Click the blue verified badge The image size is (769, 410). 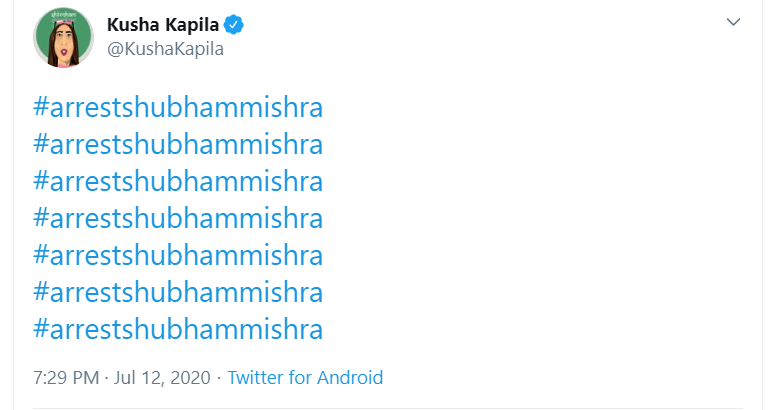point(235,24)
